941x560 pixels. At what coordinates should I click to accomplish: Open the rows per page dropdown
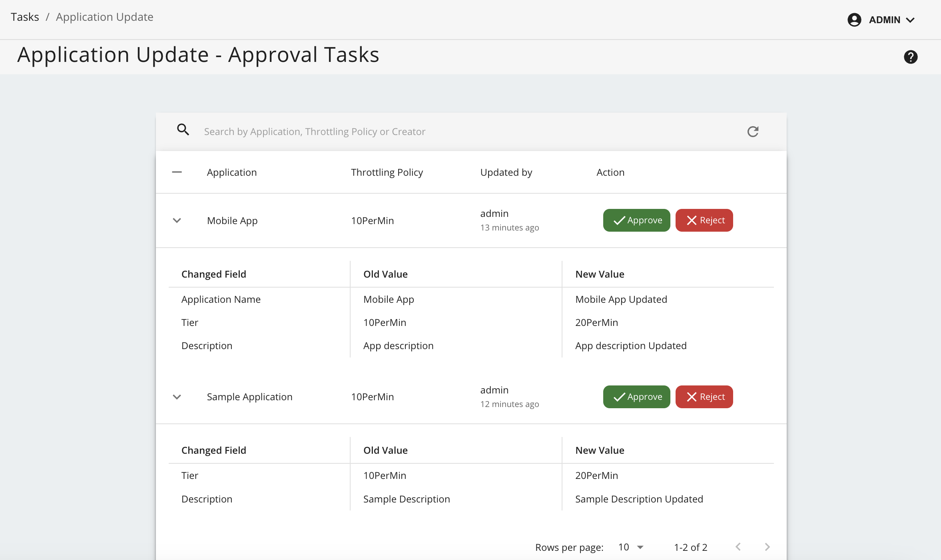[x=631, y=547]
